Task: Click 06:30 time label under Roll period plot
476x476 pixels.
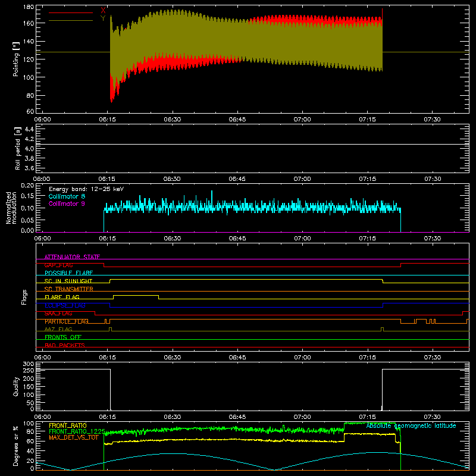Action: (172, 179)
